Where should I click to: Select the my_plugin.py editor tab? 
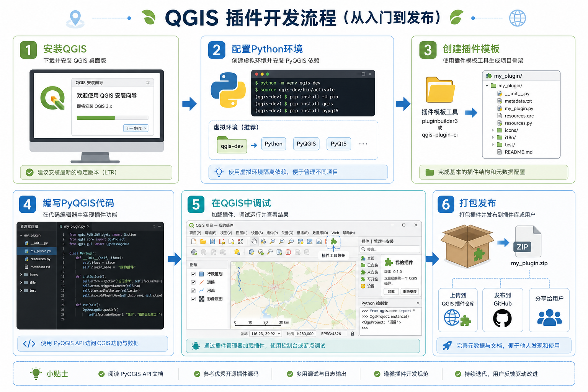click(x=74, y=226)
